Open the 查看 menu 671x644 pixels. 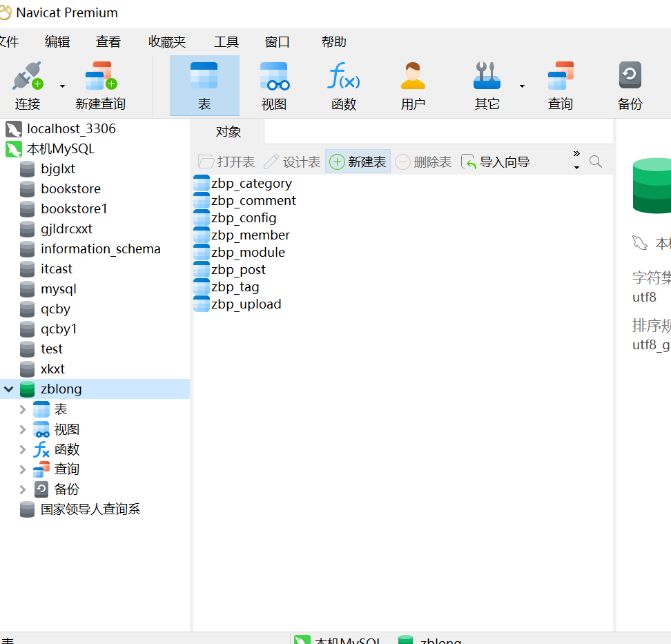[x=108, y=41]
